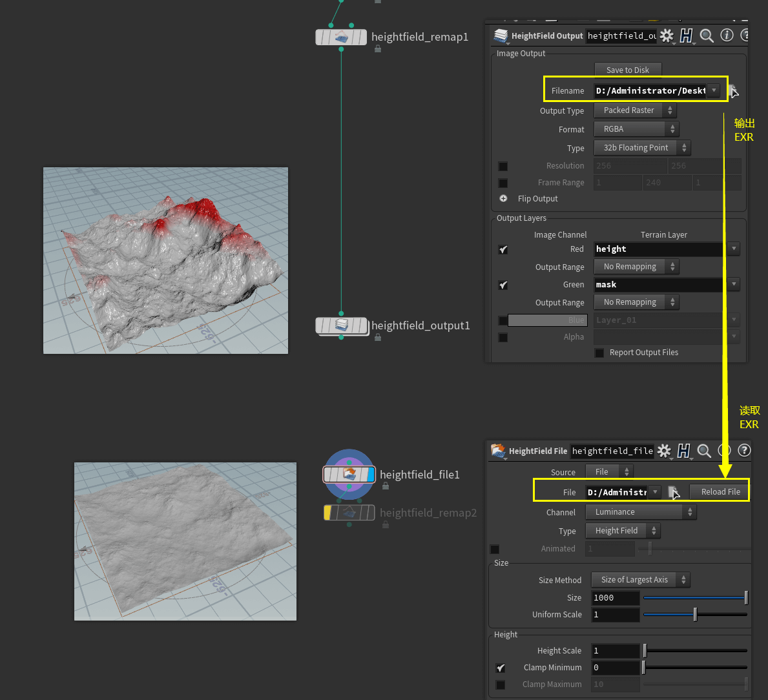Click the file chooser icon beside Filename
The width and height of the screenshot is (768, 700).
pyautogui.click(x=732, y=90)
